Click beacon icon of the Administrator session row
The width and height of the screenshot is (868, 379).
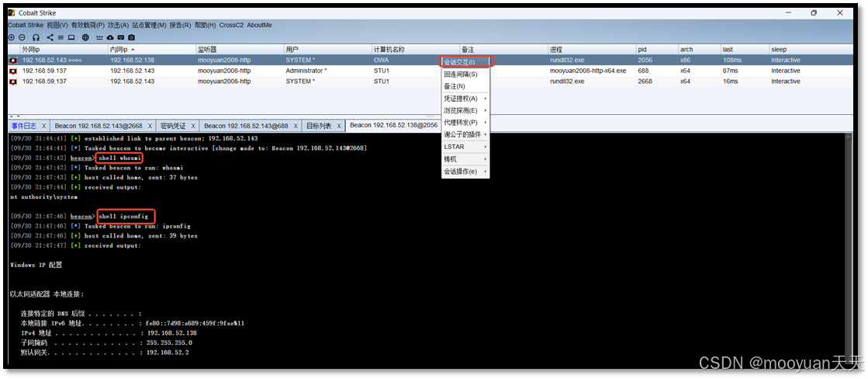pos(13,71)
